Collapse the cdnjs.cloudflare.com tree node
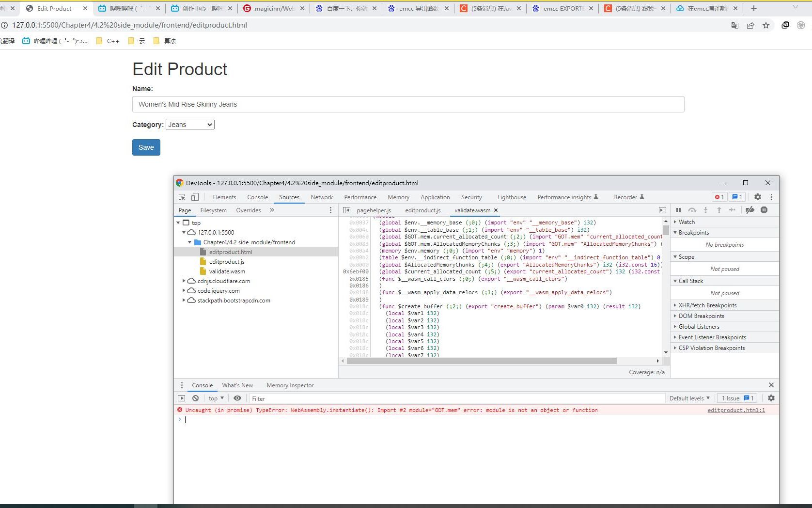 [184, 281]
